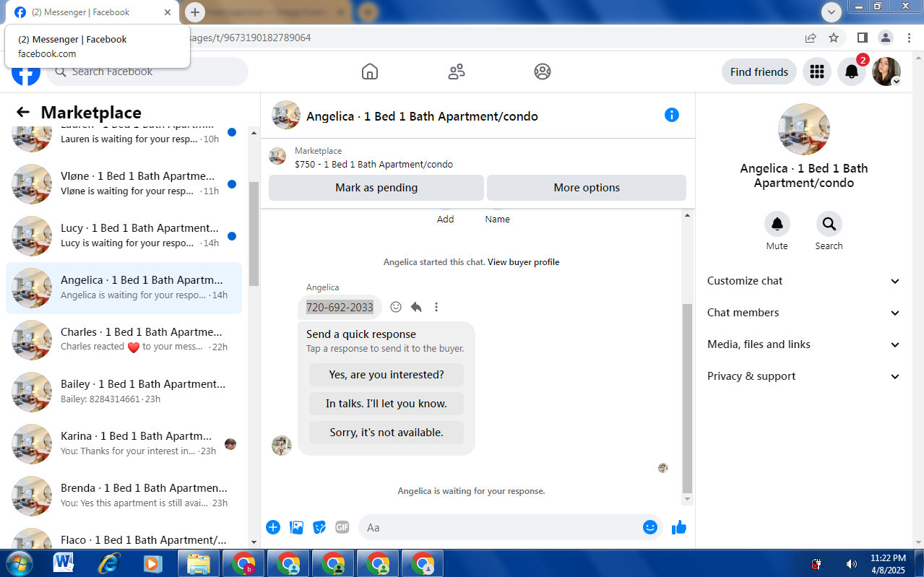Bookmark page with star icon
This screenshot has width=924, height=577.
[834, 38]
